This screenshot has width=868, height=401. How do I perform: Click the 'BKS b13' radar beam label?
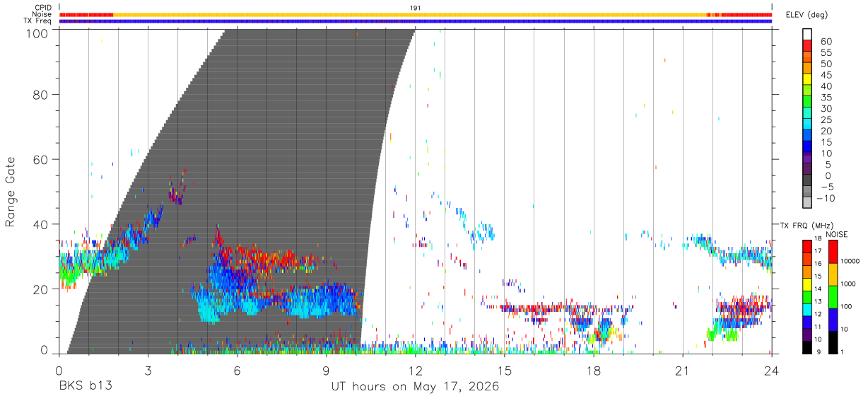click(84, 386)
